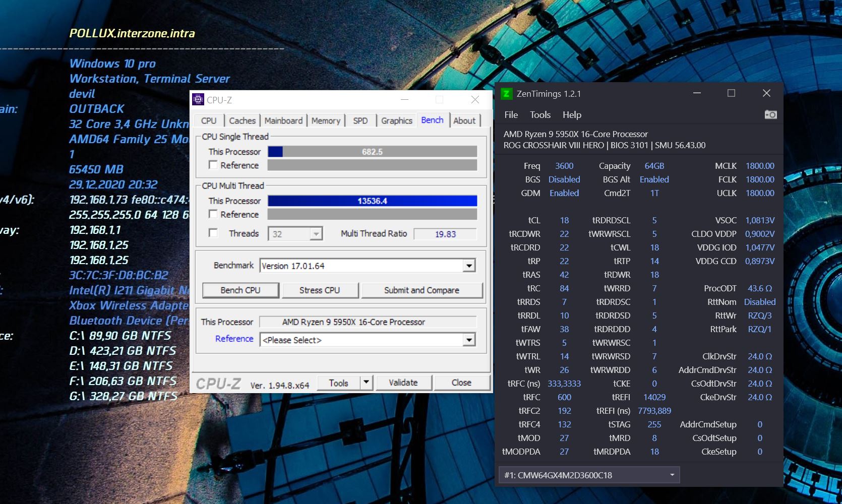Screen dimensions: 842x504
Task: Tick the Threads checkbox in CPU-Z
Action: click(213, 233)
